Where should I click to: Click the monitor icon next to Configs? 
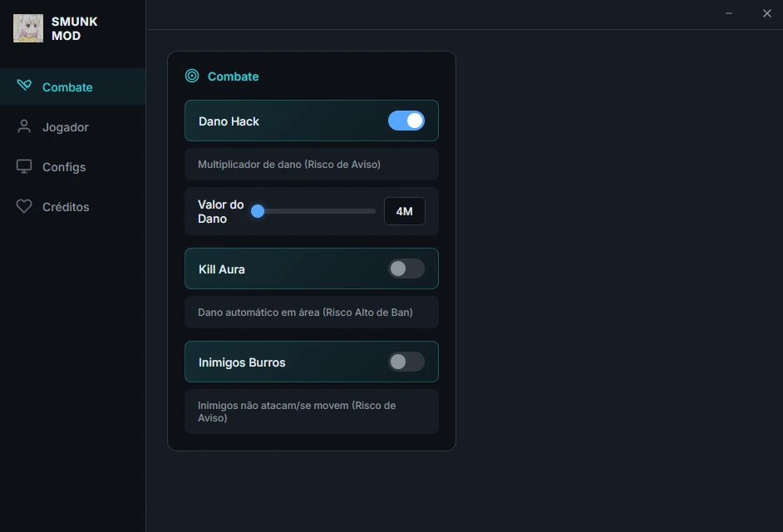24,166
